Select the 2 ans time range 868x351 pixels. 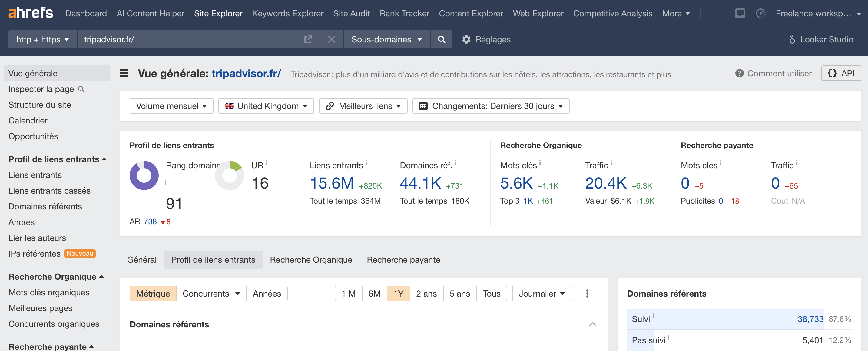tap(426, 294)
